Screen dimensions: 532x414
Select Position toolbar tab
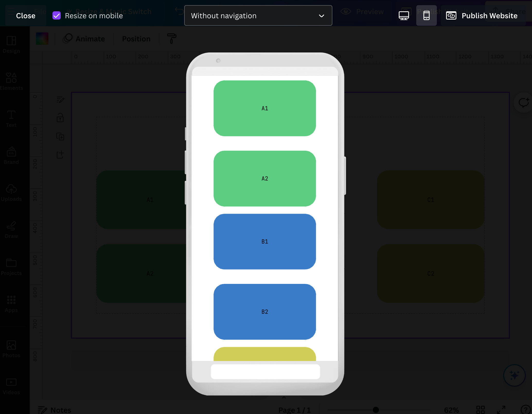[x=136, y=38]
